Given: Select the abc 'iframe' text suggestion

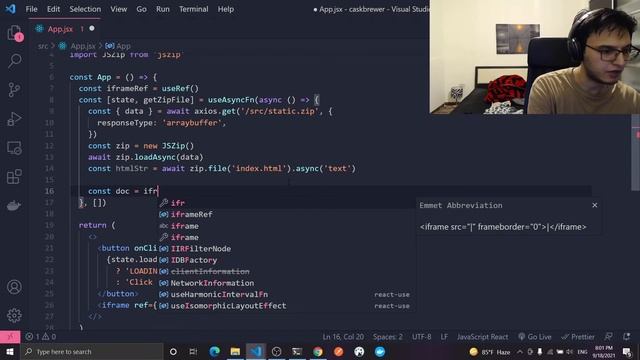Looking at the screenshot, I should click(x=287, y=226).
